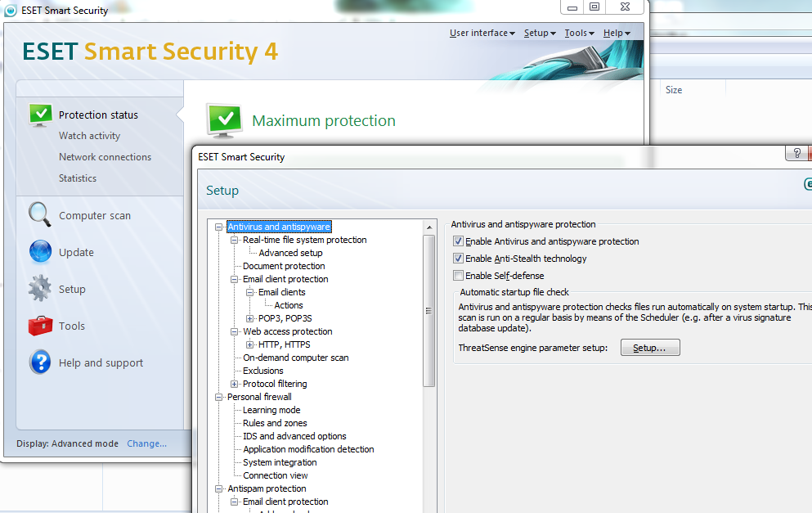Click the Protection status green checkmark icon
The height and width of the screenshot is (513, 812).
[x=40, y=115]
